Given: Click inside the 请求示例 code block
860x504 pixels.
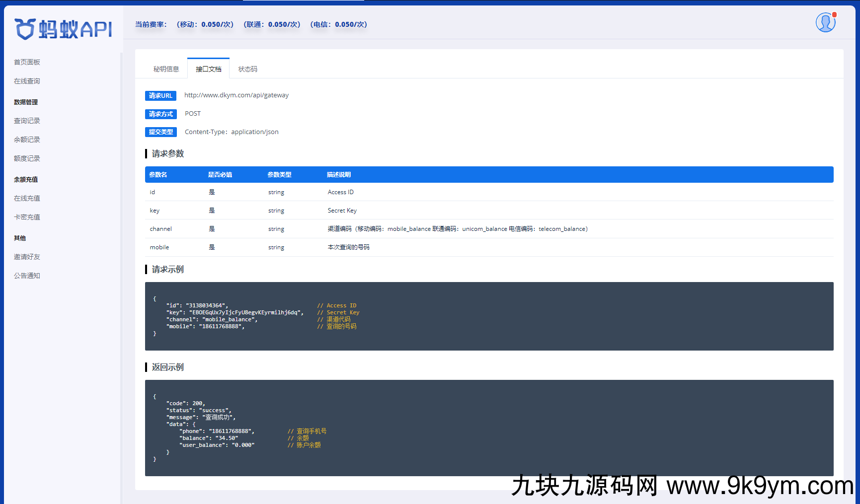Looking at the screenshot, I should click(489, 316).
